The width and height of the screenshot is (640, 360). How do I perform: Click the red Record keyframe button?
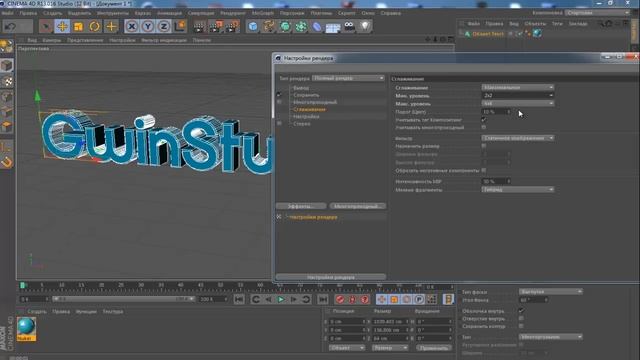[340, 299]
